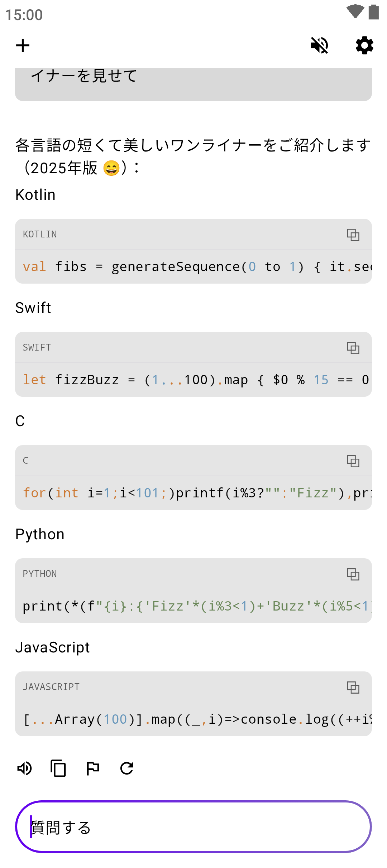387x868 pixels.
Task: Flag this response as inappropriate
Action: [x=93, y=768]
